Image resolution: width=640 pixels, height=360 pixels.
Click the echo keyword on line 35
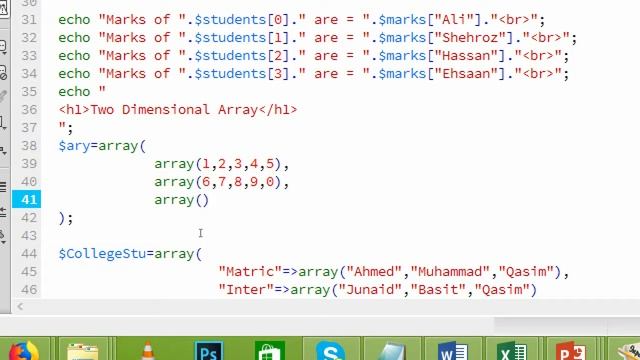click(x=74, y=91)
